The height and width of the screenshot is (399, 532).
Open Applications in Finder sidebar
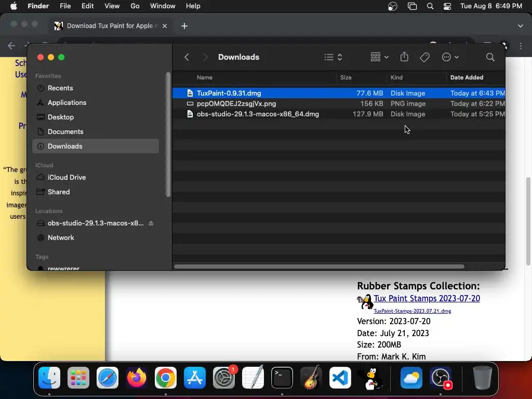(x=96, y=102)
